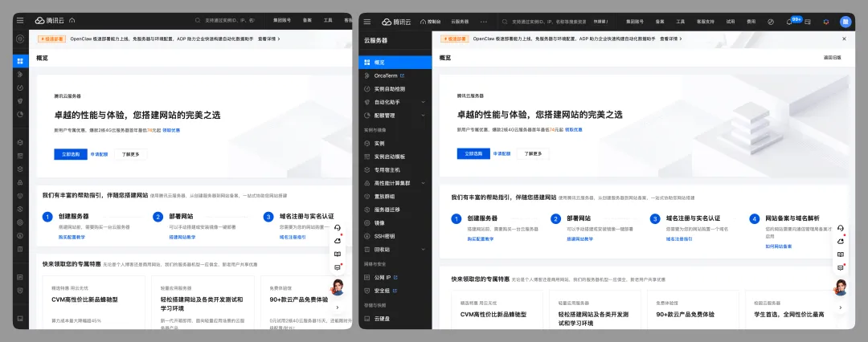The height and width of the screenshot is (342, 868).
Task: Select 镜像 in the sidebar
Action: pos(379,222)
